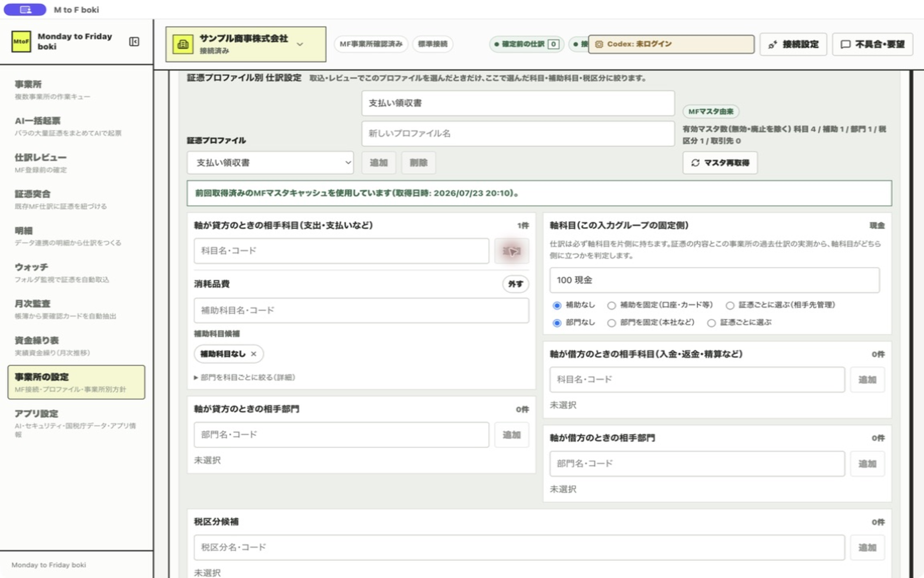Viewport: 924px width, 578px height.
Task: Select 事業所の設定 in the sidebar
Action: (77, 382)
